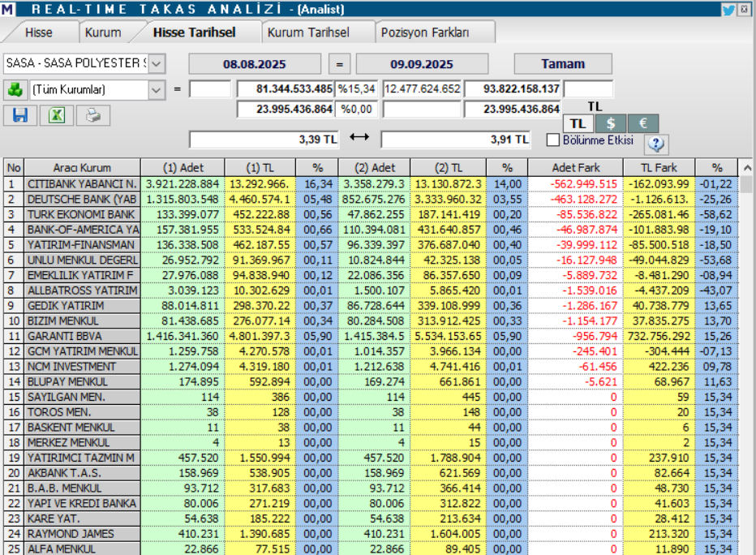Click the empty field left of 81.344.533.485
This screenshot has width=756, height=555.
pos(210,89)
